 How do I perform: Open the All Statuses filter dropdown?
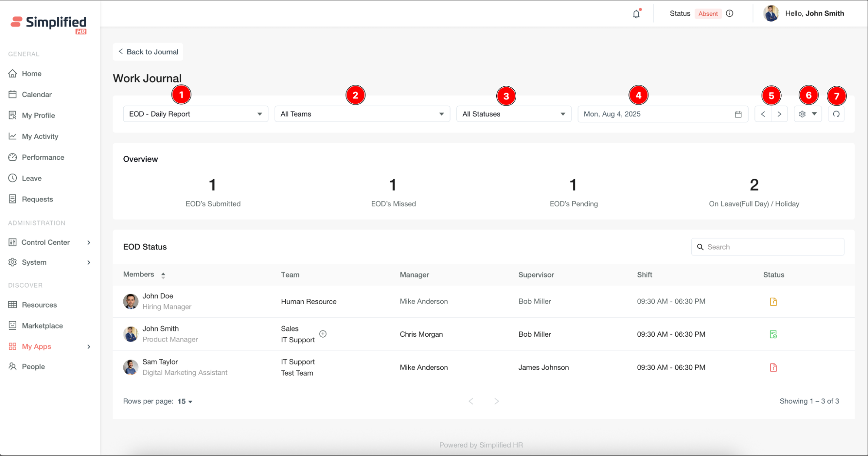(513, 114)
